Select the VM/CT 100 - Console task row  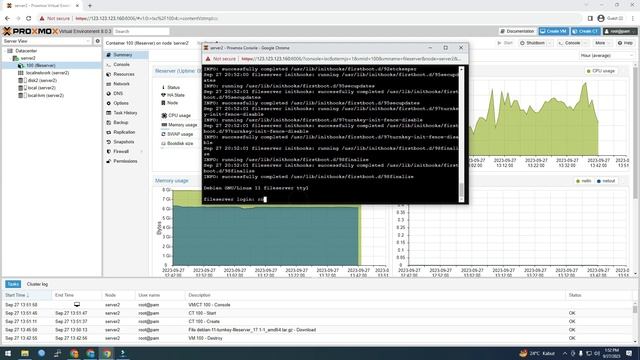tap(318, 305)
